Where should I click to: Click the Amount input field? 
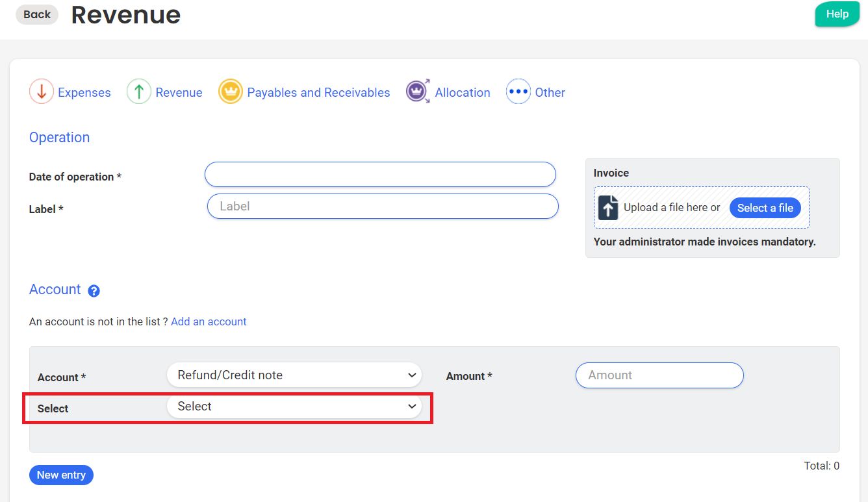pos(659,375)
